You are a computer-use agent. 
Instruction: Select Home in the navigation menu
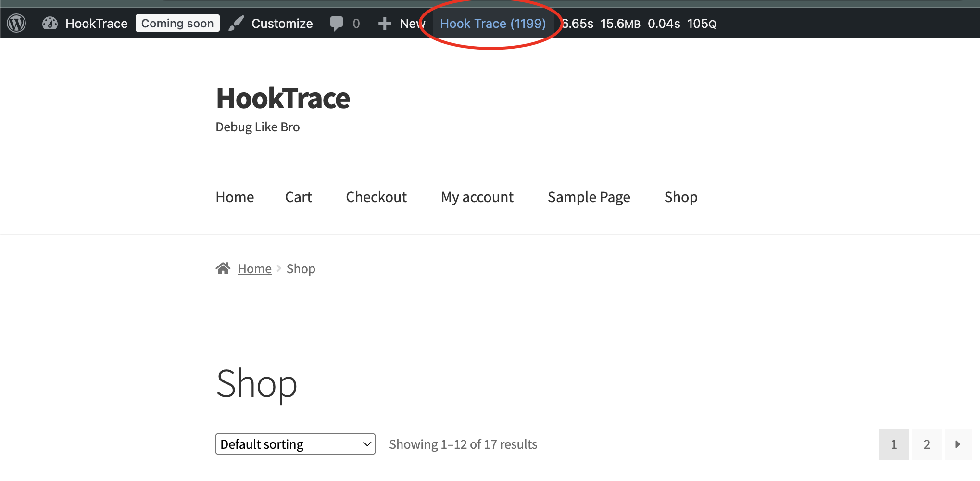click(235, 197)
